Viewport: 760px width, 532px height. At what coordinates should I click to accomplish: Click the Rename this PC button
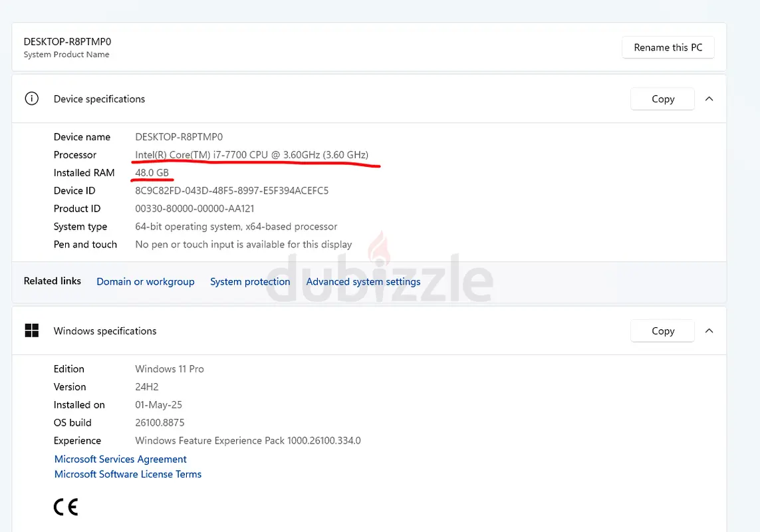coord(668,47)
